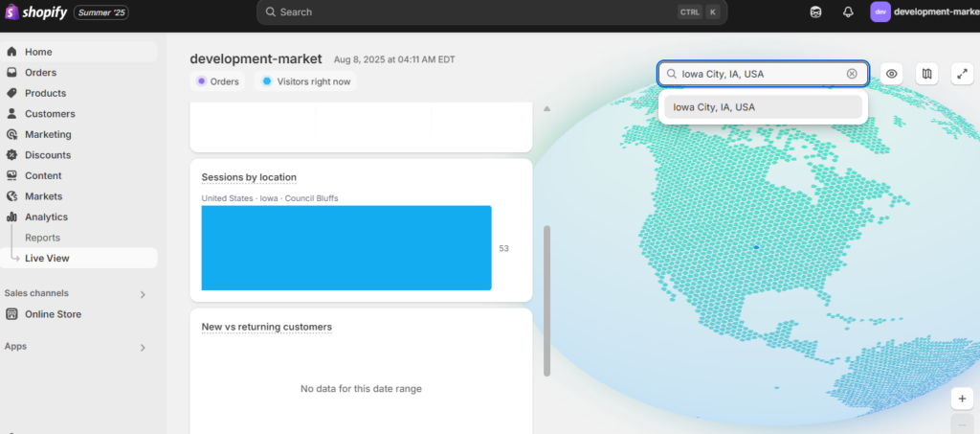The image size is (980, 434).
Task: Click the live view panel scrollbar thumb
Action: [546, 301]
